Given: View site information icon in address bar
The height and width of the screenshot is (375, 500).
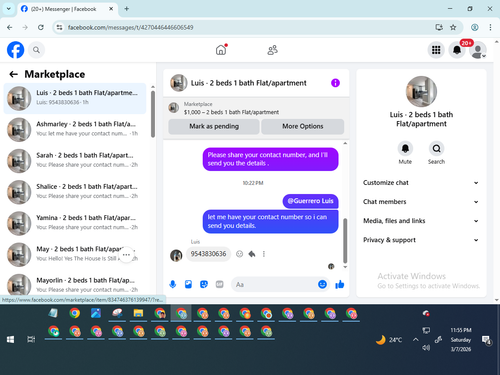Looking at the screenshot, I should pos(59,27).
